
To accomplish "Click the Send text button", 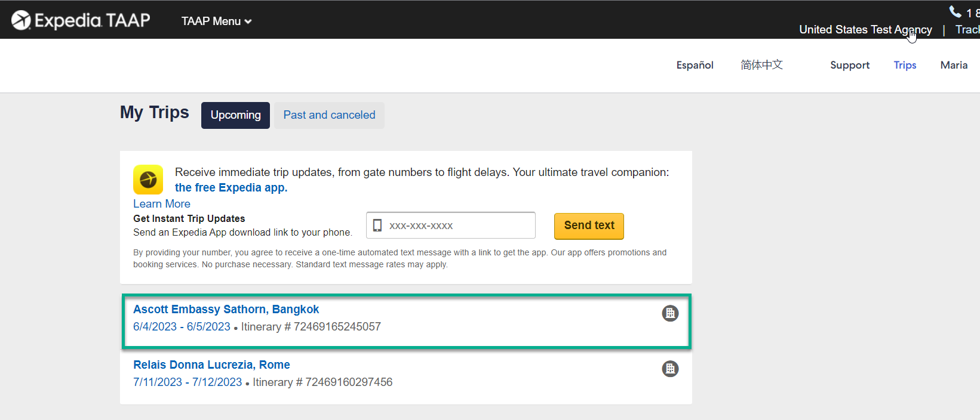I will tap(589, 226).
